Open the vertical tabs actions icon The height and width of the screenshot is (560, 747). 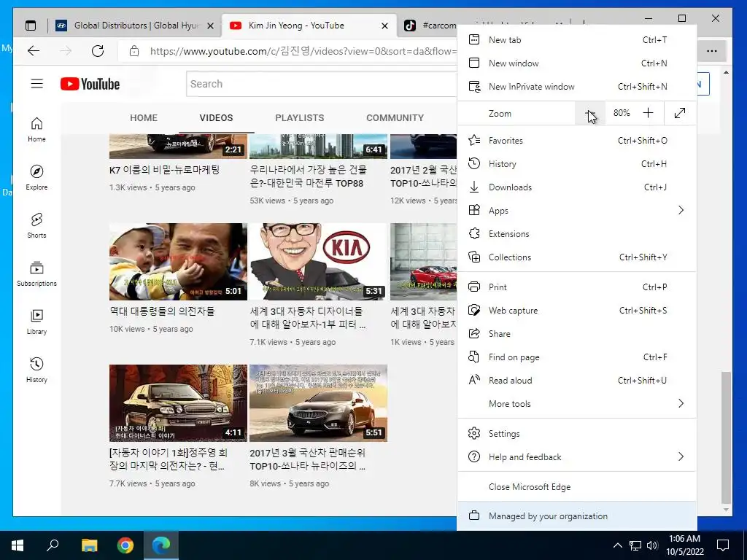pos(31,26)
